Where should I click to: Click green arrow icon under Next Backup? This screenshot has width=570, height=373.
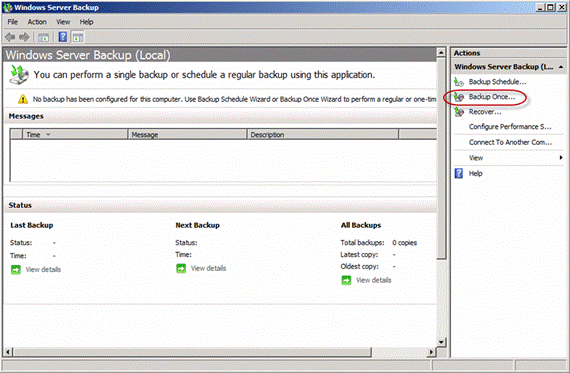(x=181, y=268)
